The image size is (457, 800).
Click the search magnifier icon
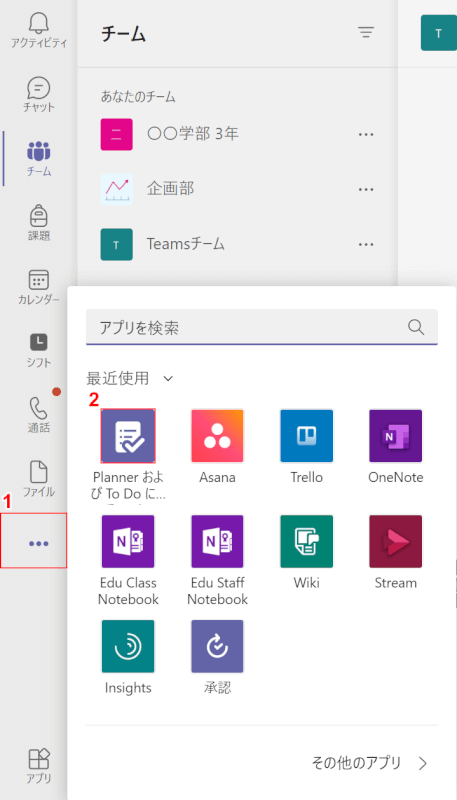(416, 328)
